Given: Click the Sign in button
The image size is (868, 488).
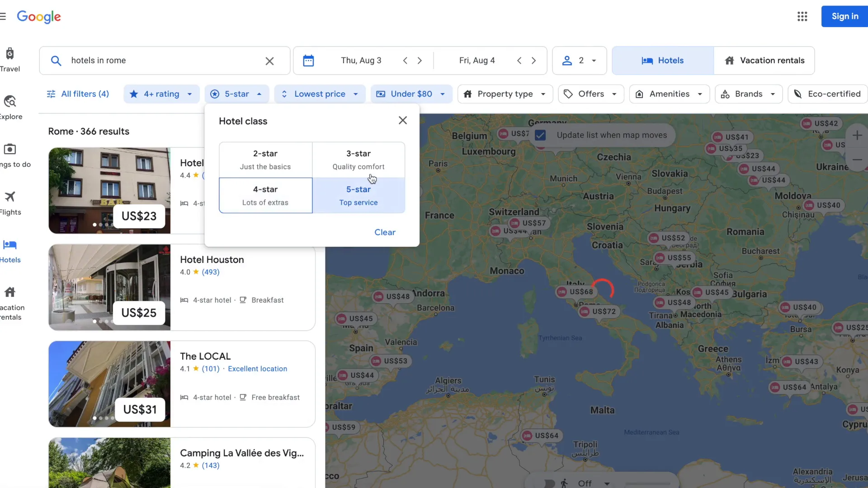Looking at the screenshot, I should [844, 17].
